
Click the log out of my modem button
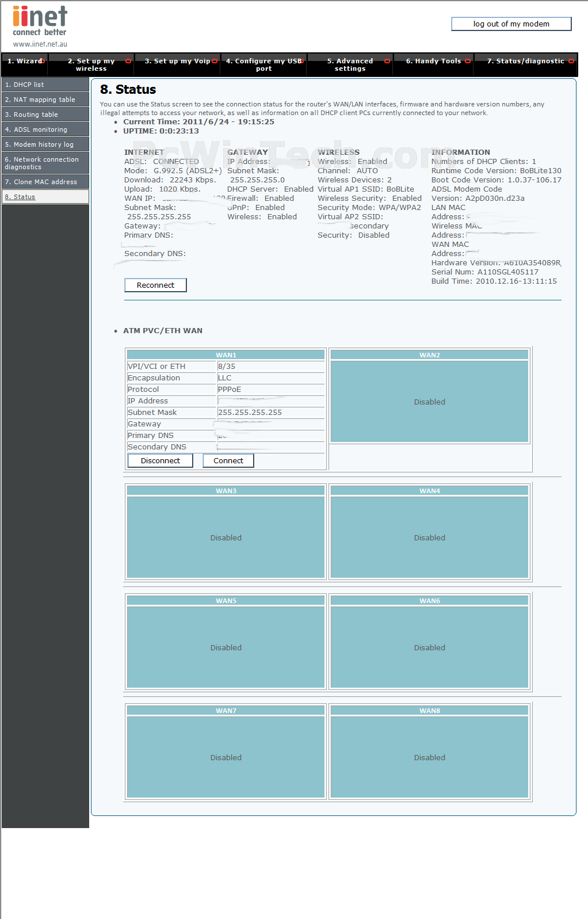coord(511,24)
